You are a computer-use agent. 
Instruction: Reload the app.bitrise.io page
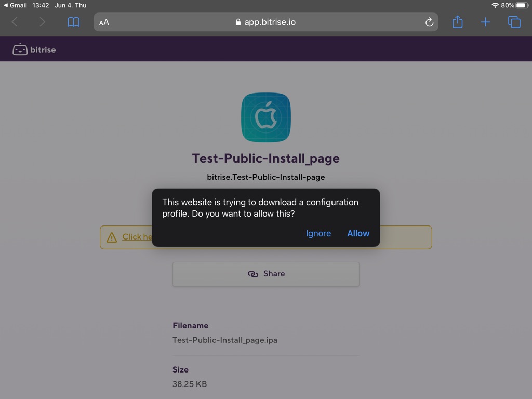pyautogui.click(x=429, y=22)
